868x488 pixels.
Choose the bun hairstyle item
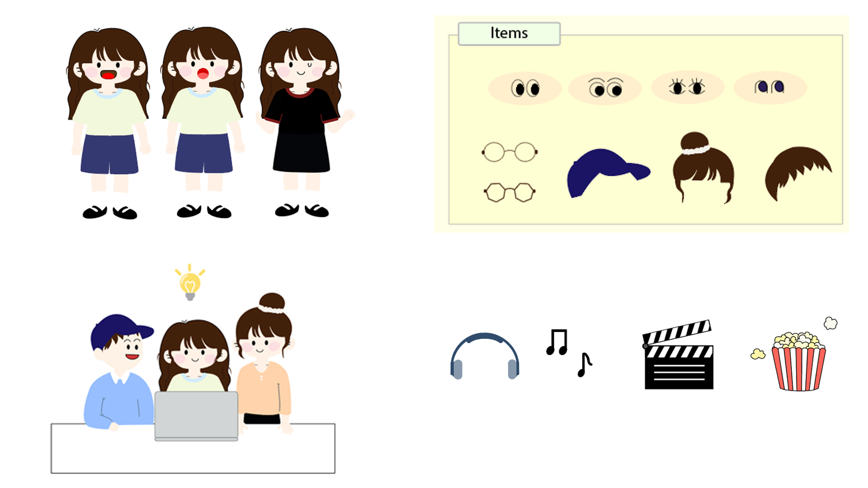(x=703, y=169)
